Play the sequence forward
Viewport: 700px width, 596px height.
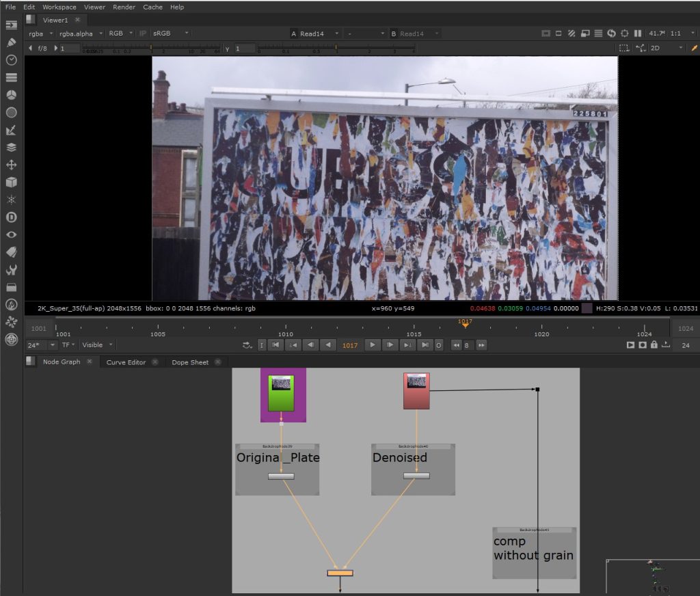coord(373,345)
